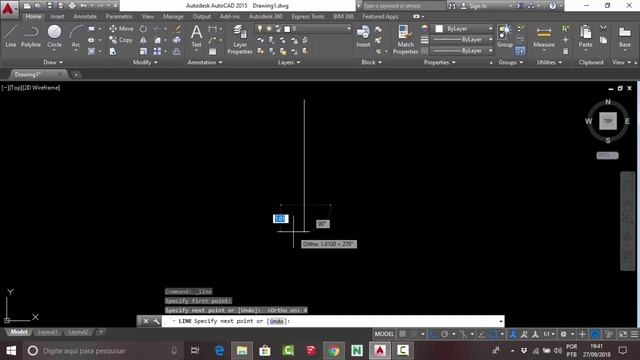Switch to the Insert ribbon tab
The height and width of the screenshot is (360, 640).
(x=57, y=16)
